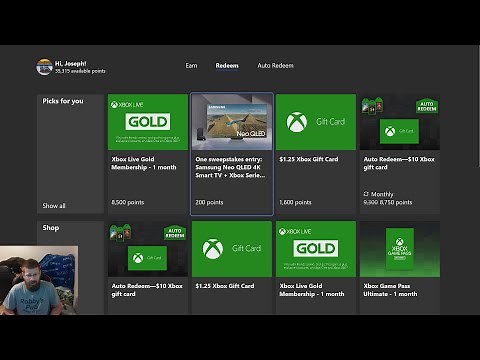
Task: Click '$1.25 Xbox Gift Card' title in Picks row
Action: (x=309, y=159)
